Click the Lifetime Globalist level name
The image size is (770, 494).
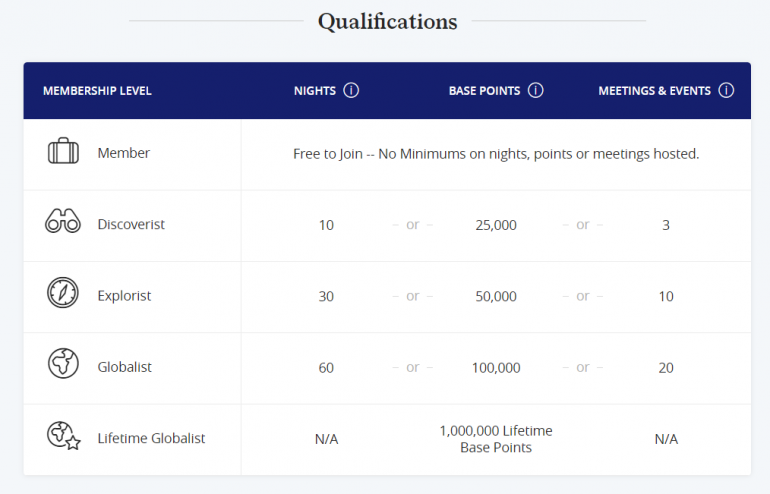[151, 438]
